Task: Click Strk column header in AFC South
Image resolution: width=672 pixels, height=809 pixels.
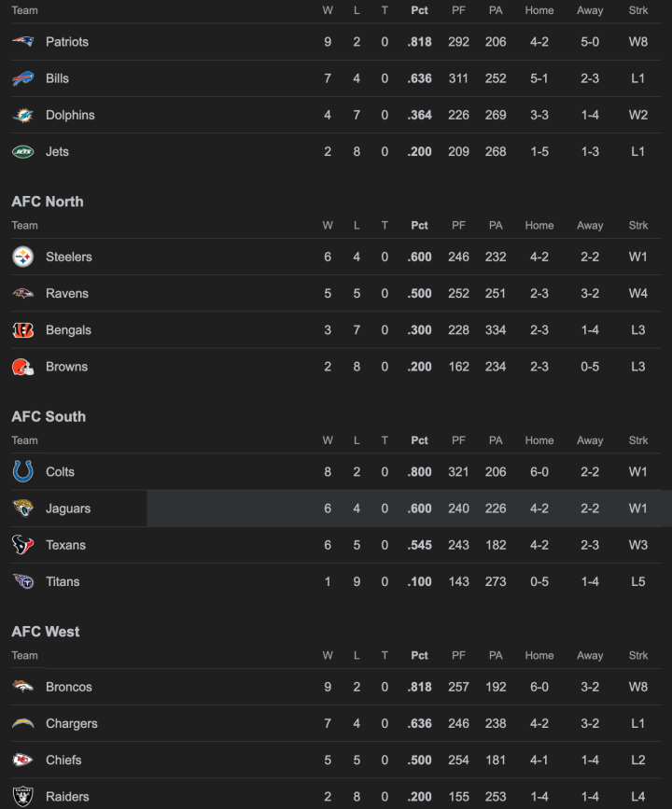Action: pos(638,440)
